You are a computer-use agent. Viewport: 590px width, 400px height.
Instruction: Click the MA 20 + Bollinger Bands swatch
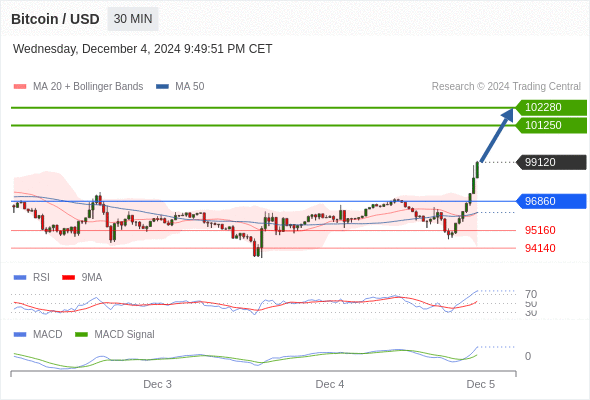click(20, 87)
